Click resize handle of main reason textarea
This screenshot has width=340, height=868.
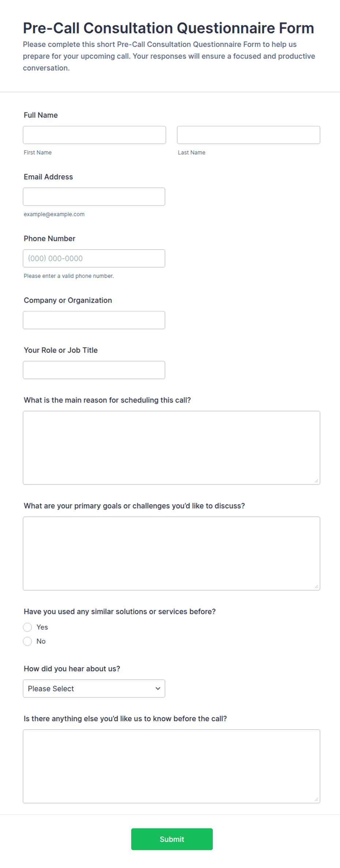(x=316, y=481)
